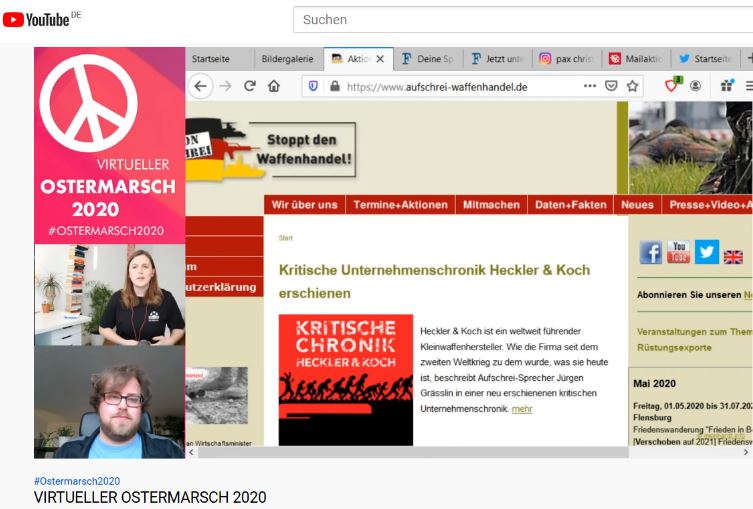Viewport: 753px width, 509px height.
Task: Click the Twitter bird icon on the website
Action: [x=706, y=252]
